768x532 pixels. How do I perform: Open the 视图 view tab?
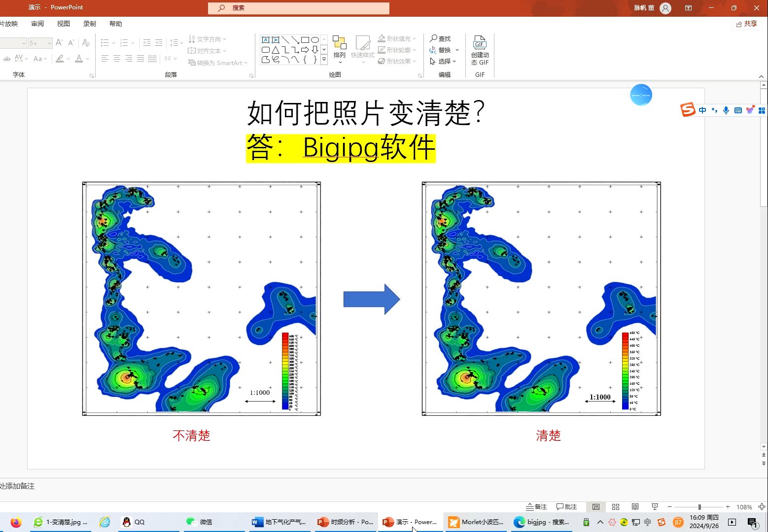coord(64,24)
